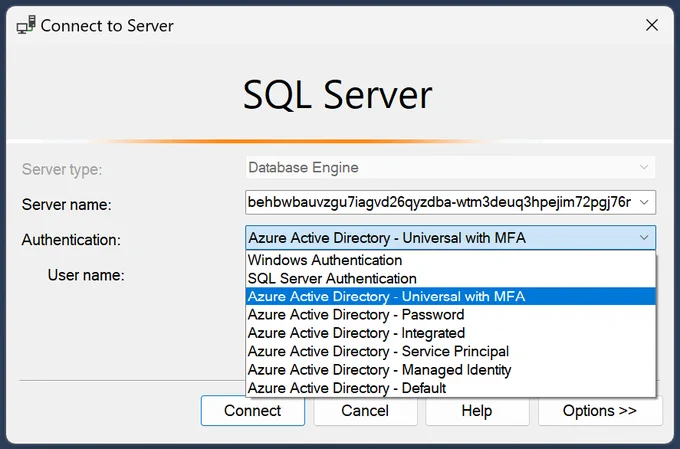Choose Windows Authentication option
680x449 pixels.
pos(451,260)
